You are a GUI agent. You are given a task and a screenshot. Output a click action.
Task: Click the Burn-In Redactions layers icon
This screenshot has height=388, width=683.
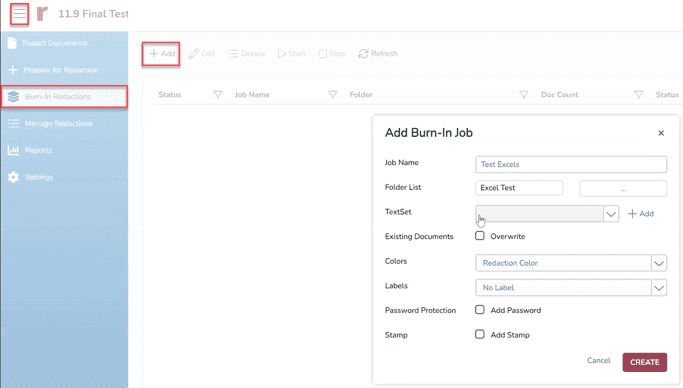pyautogui.click(x=14, y=97)
